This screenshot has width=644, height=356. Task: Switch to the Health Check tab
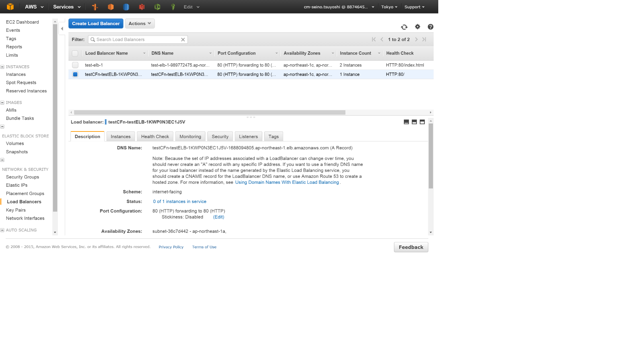click(154, 136)
